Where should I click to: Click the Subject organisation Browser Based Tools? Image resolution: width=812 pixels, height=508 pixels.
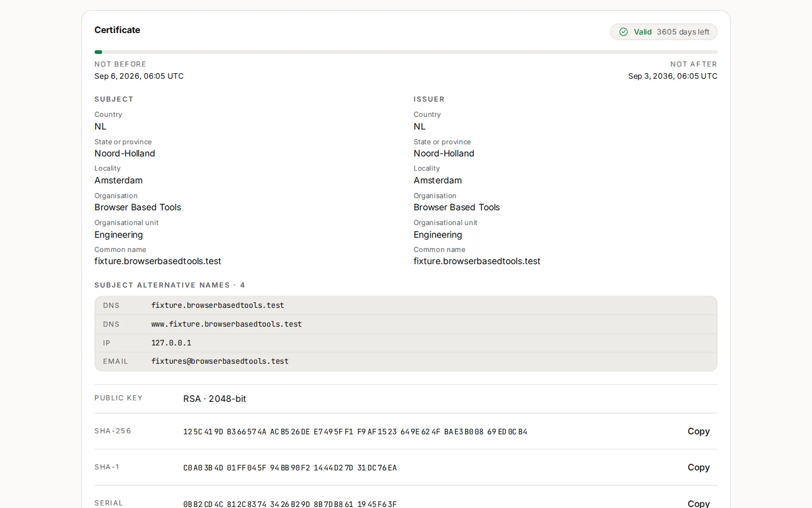(138, 207)
